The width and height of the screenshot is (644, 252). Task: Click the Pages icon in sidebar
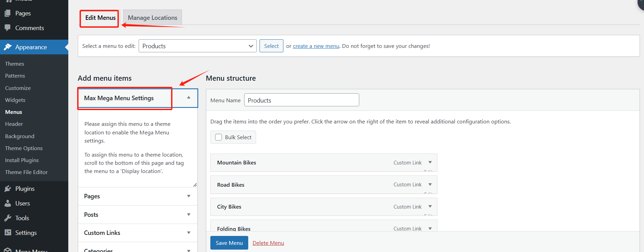point(8,13)
